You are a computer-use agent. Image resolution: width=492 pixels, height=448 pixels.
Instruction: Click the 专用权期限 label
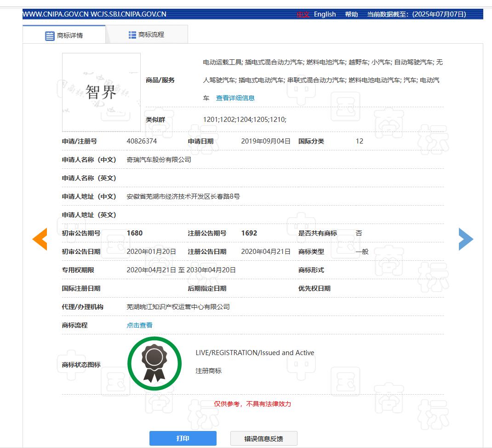tap(78, 270)
